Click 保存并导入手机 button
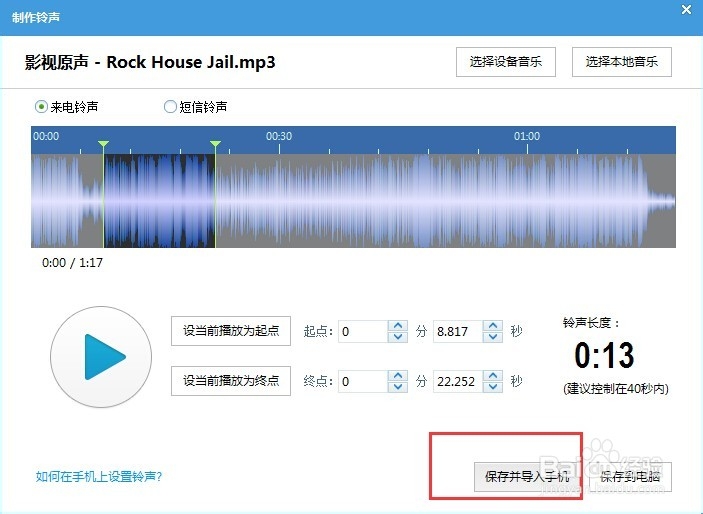Image resolution: width=703 pixels, height=514 pixels. 527,477
